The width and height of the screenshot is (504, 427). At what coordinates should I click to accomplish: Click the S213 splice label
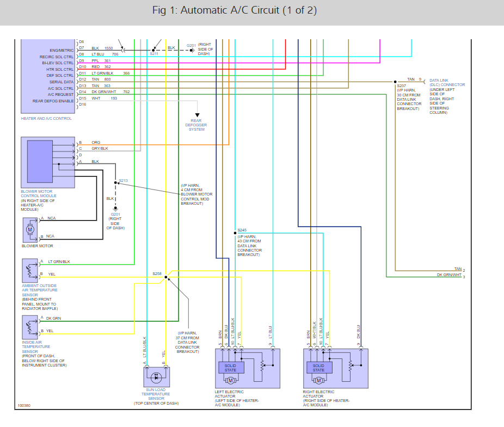pos(124,181)
